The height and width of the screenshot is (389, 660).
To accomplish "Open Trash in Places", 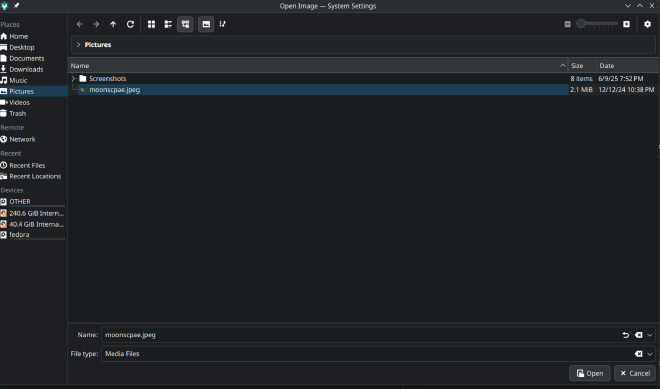I will coord(34,113).
